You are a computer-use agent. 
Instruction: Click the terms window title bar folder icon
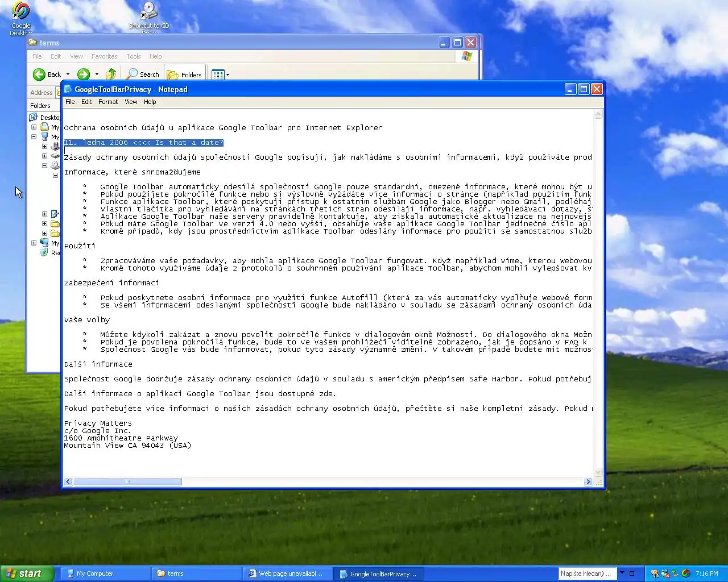(x=33, y=43)
